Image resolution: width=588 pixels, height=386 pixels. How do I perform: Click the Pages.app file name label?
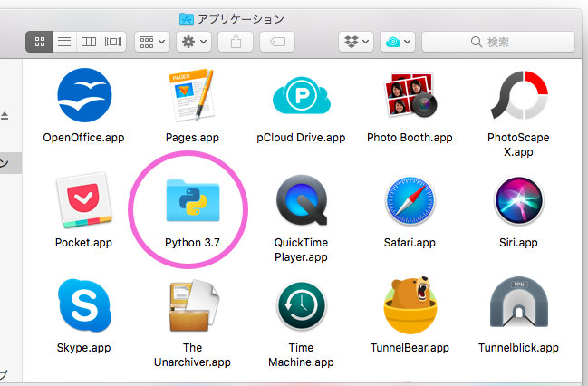(x=192, y=138)
